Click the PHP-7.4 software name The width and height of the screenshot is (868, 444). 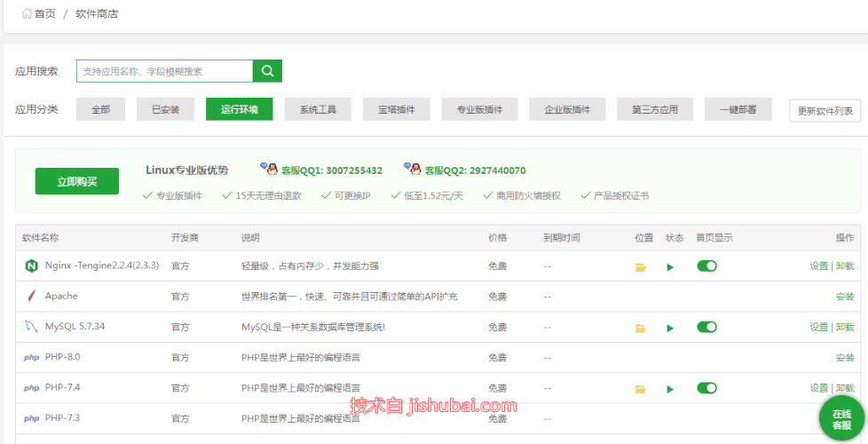(62, 387)
